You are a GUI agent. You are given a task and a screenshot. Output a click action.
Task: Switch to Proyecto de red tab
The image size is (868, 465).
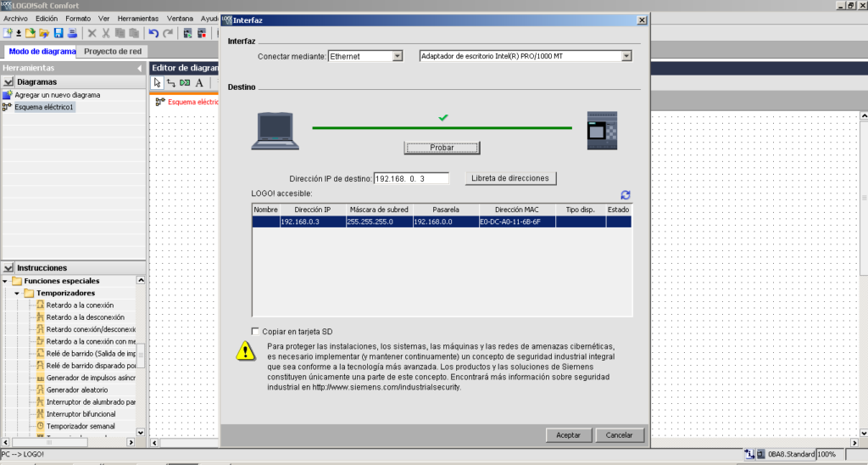coord(113,51)
